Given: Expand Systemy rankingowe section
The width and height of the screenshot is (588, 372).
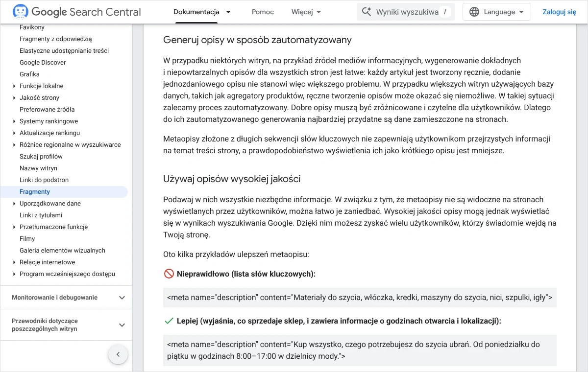Looking at the screenshot, I should (15, 121).
